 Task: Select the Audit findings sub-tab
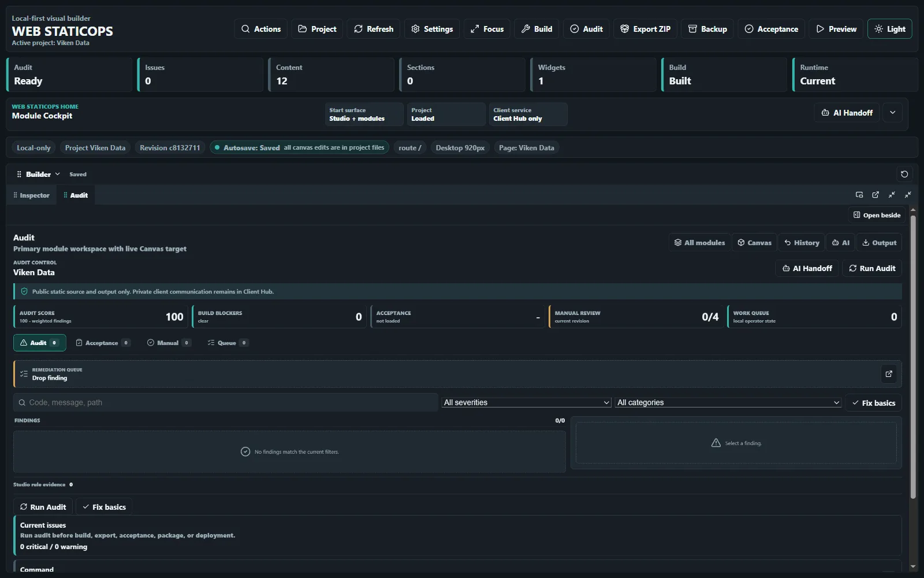[x=40, y=343]
